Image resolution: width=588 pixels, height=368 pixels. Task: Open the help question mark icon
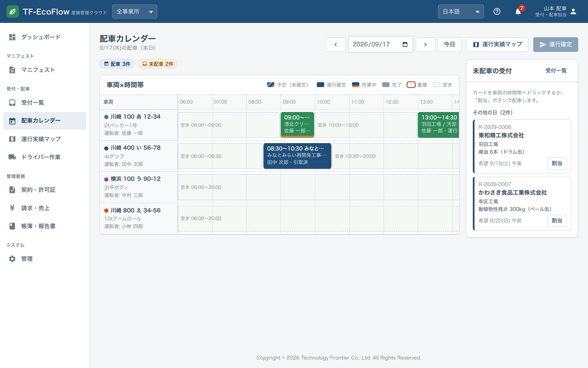point(497,11)
